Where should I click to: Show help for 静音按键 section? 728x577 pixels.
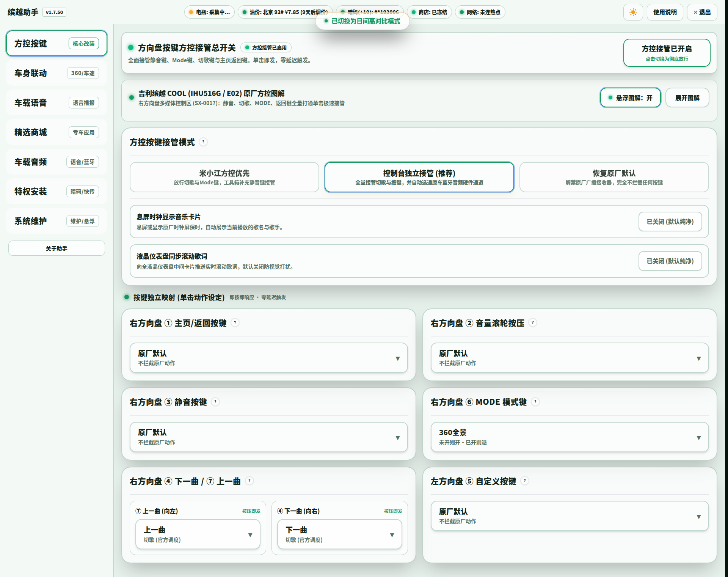[x=215, y=402]
